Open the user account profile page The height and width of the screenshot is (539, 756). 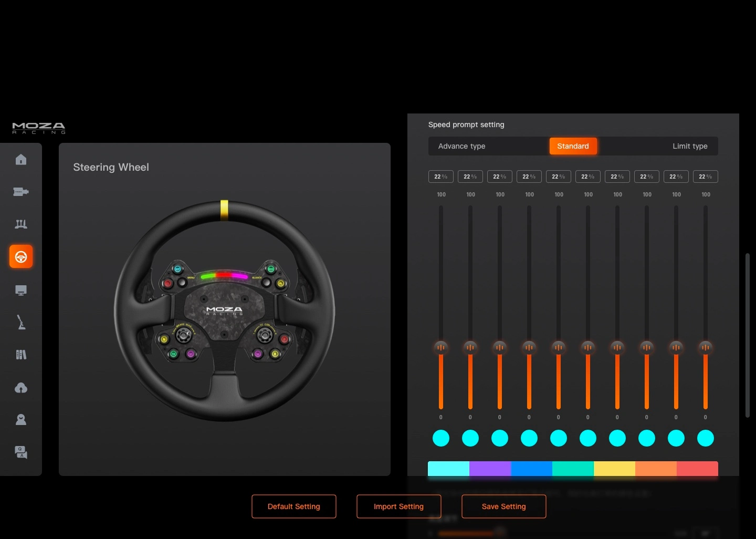click(21, 420)
